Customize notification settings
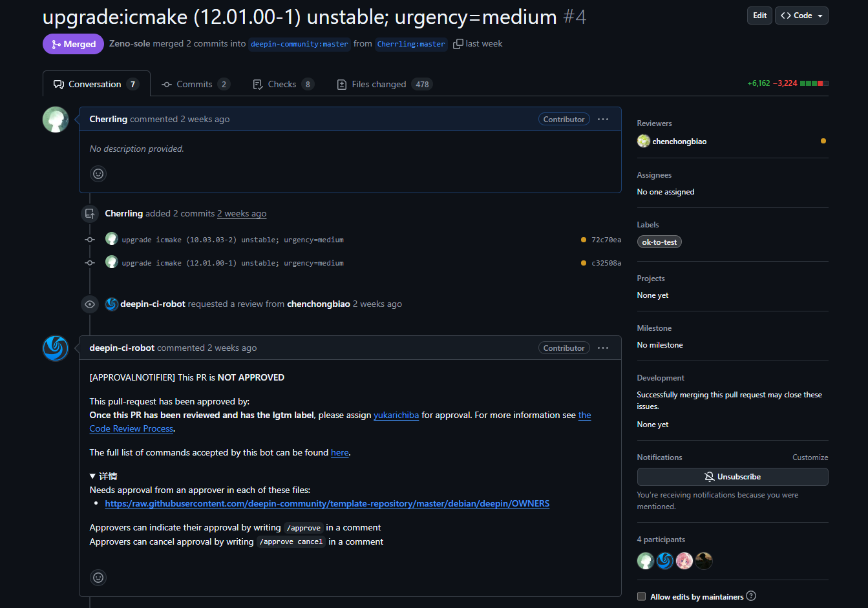Viewport: 868px width, 608px height. pos(810,457)
